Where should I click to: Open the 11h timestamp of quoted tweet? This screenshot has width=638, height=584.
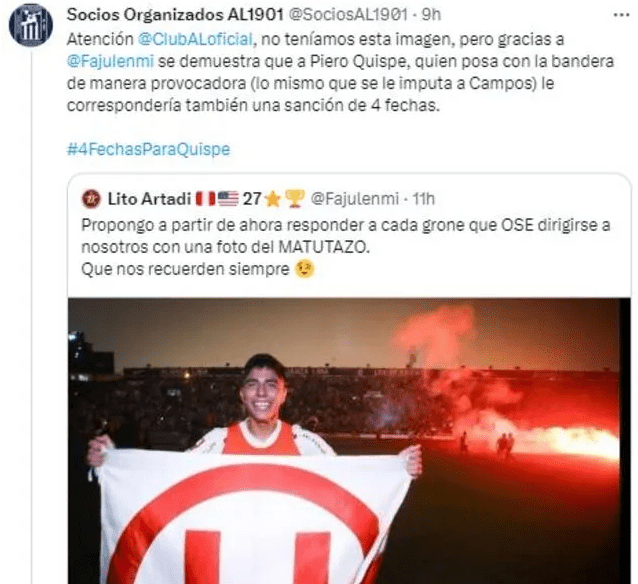coord(424,199)
